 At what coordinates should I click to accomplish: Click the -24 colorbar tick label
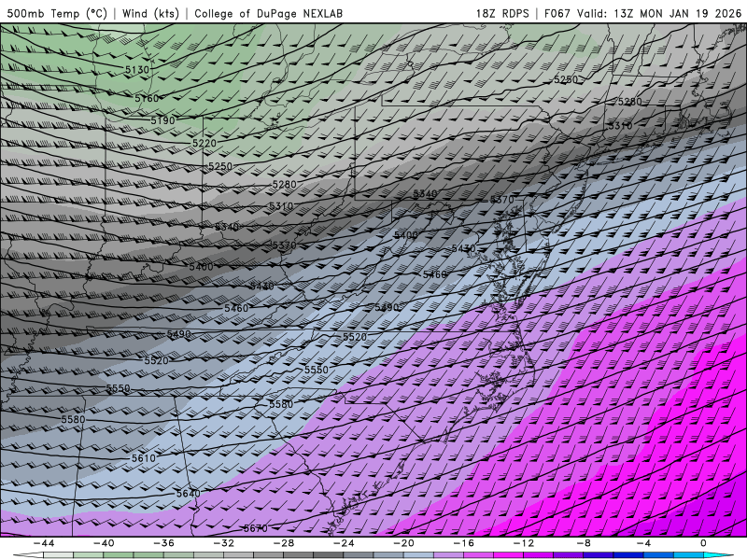344,543
